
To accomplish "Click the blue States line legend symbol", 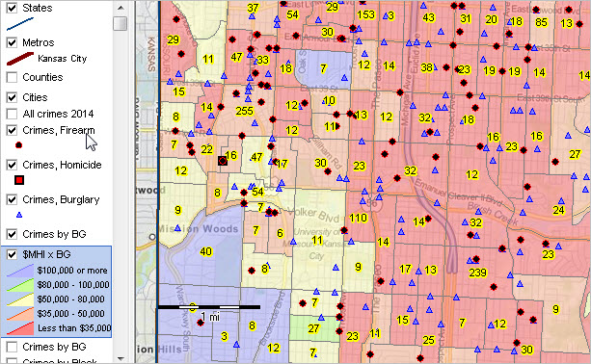I will coord(20,24).
